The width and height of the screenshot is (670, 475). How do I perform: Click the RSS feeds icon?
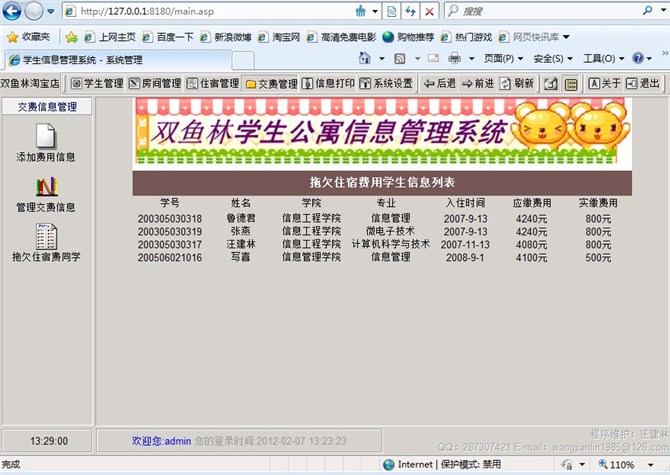click(400, 59)
